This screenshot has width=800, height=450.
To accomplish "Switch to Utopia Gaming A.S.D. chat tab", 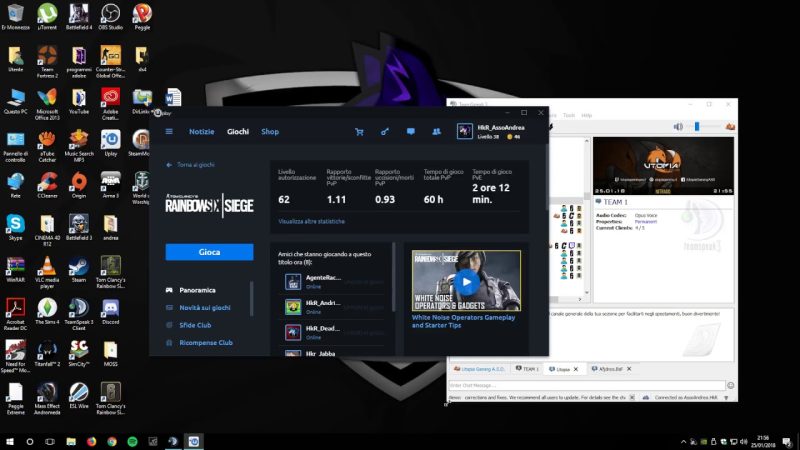I will pos(480,369).
